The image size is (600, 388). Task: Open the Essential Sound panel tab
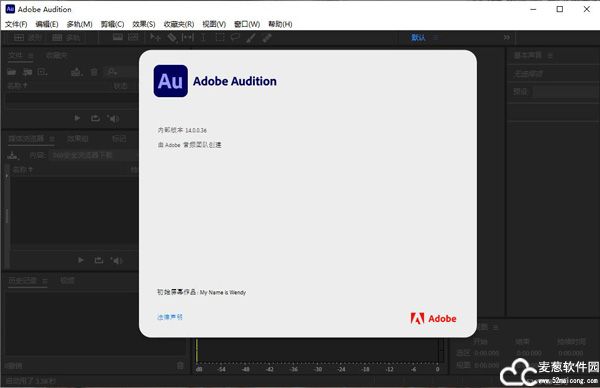[528, 55]
